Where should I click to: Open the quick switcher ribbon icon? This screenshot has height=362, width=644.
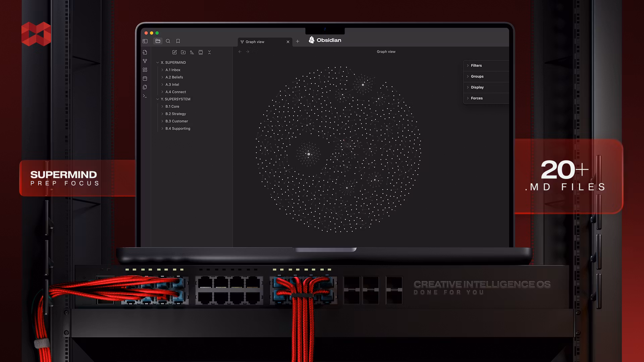[x=145, y=52]
